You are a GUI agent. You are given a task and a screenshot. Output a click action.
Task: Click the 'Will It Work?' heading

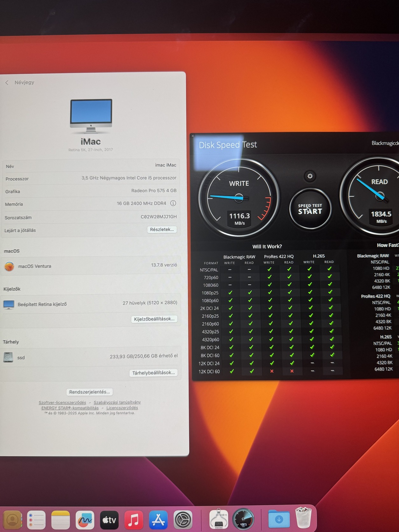[x=267, y=247]
